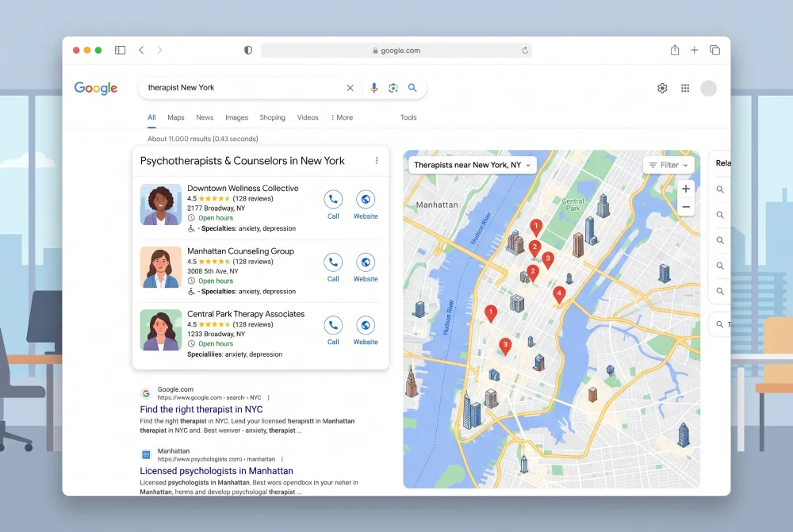Reload the page via address bar icon
The height and width of the screenshot is (532, 793).
pos(525,51)
